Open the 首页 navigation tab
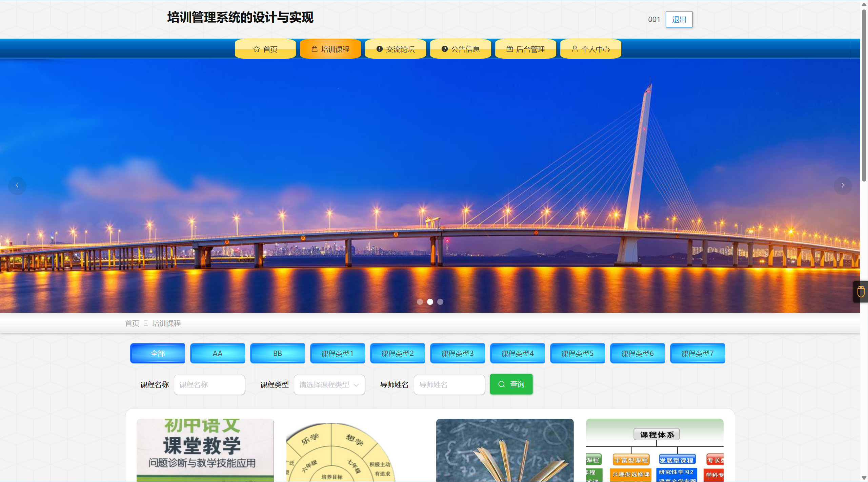This screenshot has width=868, height=482. [265, 49]
